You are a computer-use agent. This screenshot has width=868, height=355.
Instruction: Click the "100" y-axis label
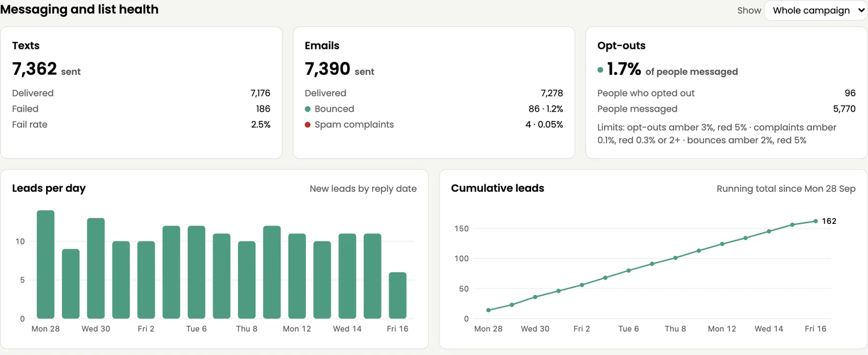[x=462, y=259]
